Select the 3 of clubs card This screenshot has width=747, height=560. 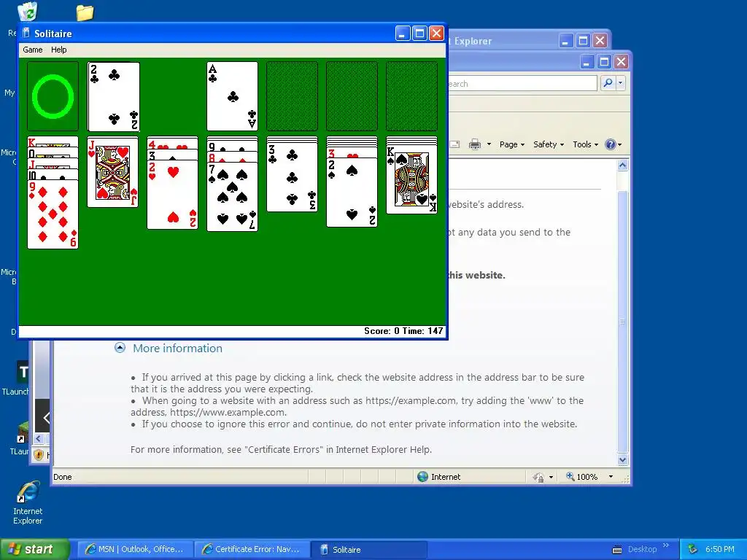pos(292,176)
